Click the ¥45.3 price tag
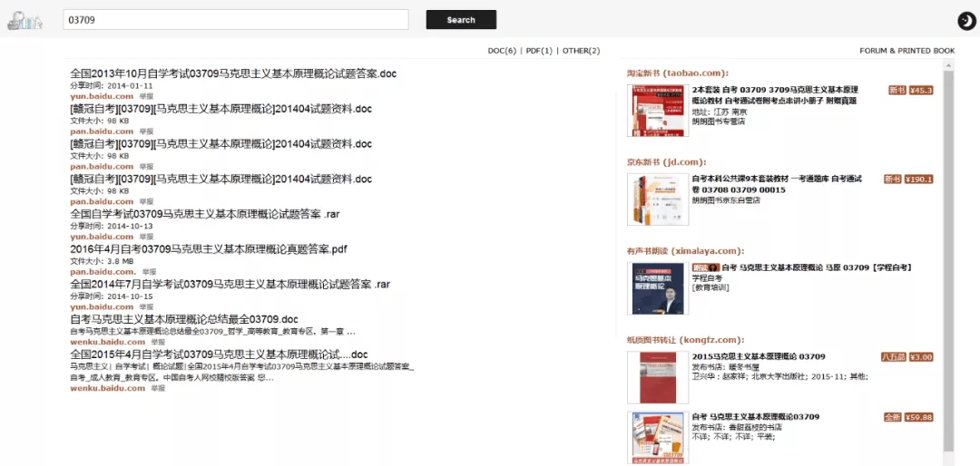The width and height of the screenshot is (980, 466). point(921,90)
